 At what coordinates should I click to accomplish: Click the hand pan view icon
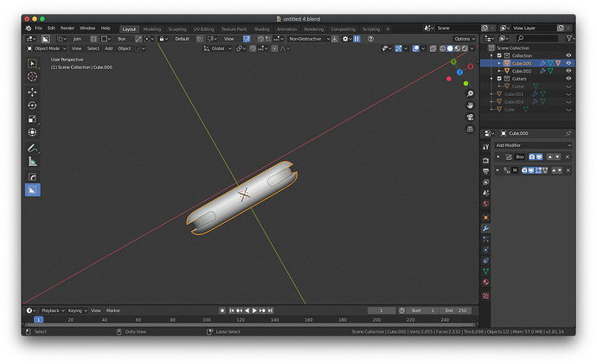pyautogui.click(x=470, y=105)
